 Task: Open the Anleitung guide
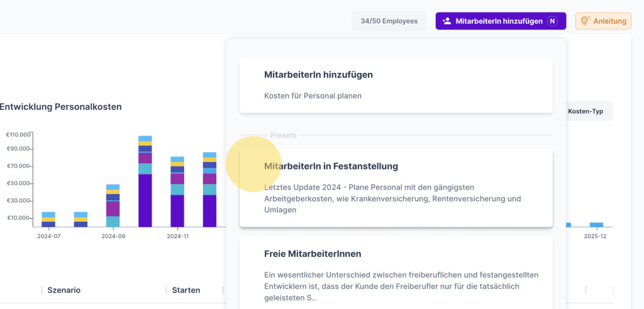tap(603, 21)
